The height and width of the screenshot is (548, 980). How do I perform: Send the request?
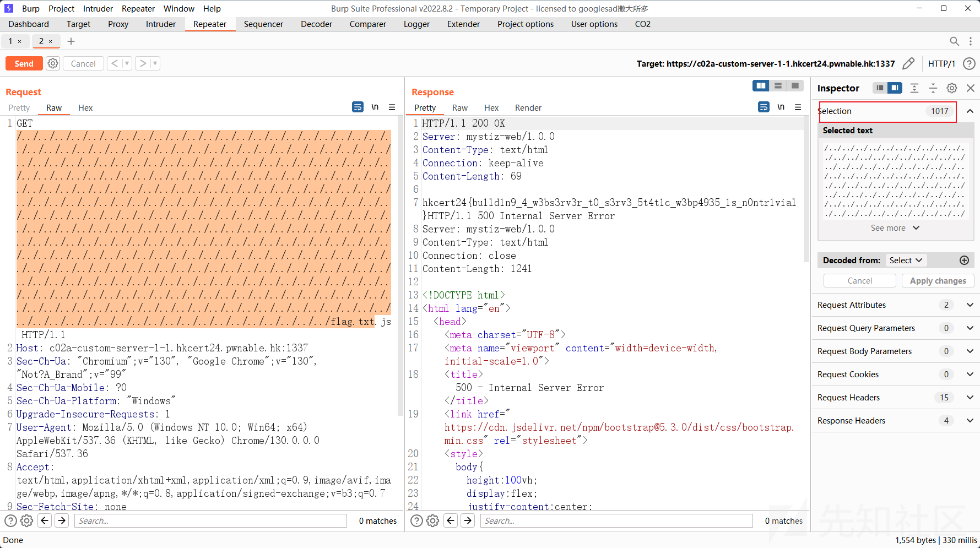tap(24, 63)
